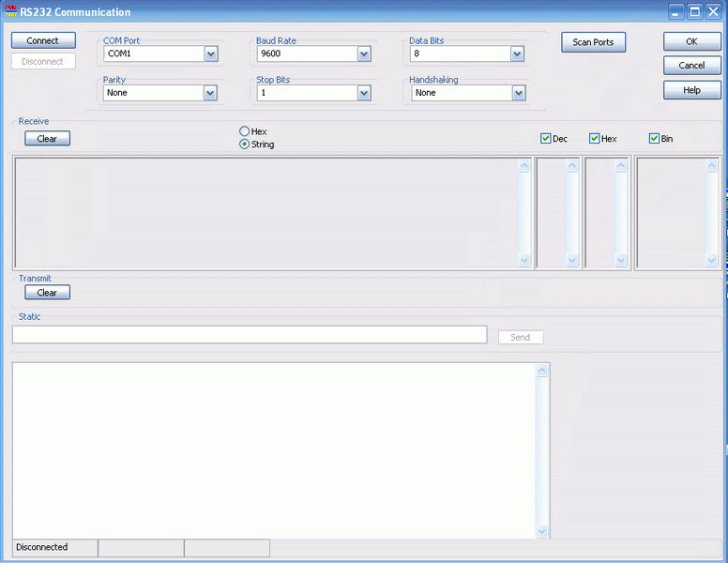This screenshot has height=563, width=728.
Task: Open the COM Port dropdown
Action: click(x=210, y=54)
